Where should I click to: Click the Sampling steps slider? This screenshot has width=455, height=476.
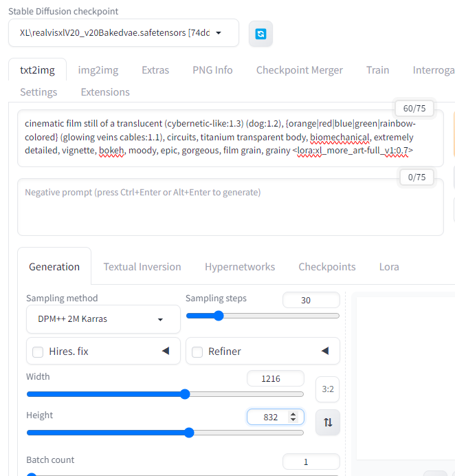point(263,316)
